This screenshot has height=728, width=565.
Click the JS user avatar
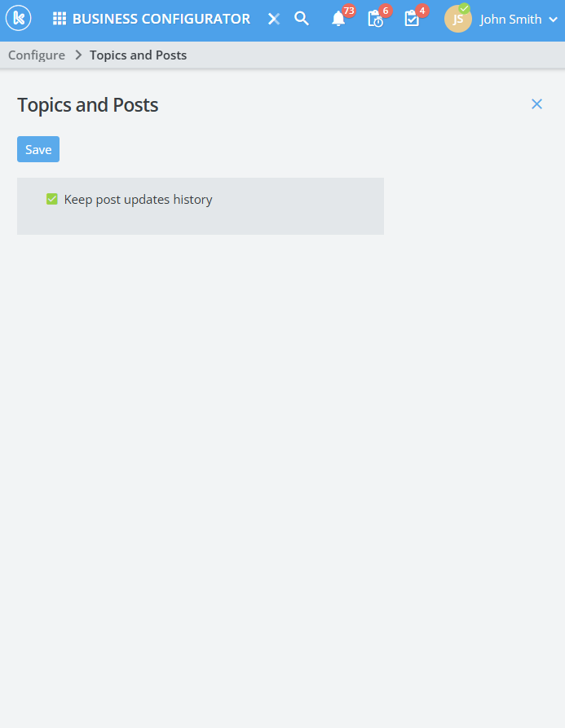pyautogui.click(x=457, y=20)
